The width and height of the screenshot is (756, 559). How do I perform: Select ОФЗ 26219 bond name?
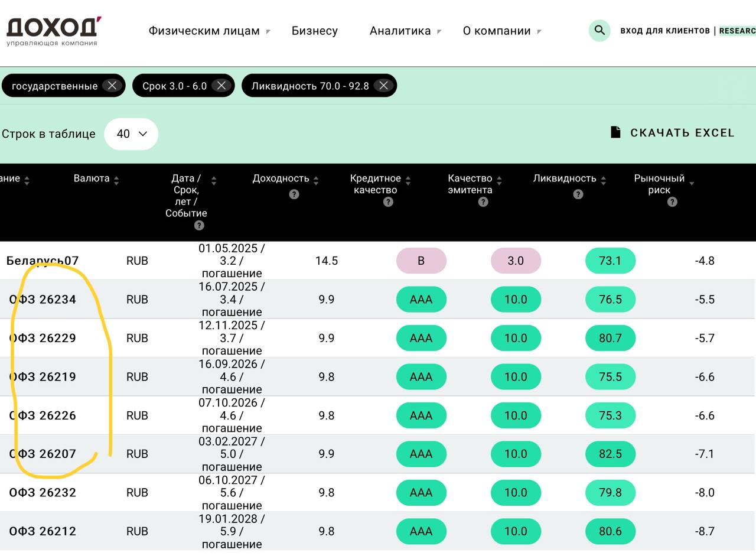[x=43, y=377]
